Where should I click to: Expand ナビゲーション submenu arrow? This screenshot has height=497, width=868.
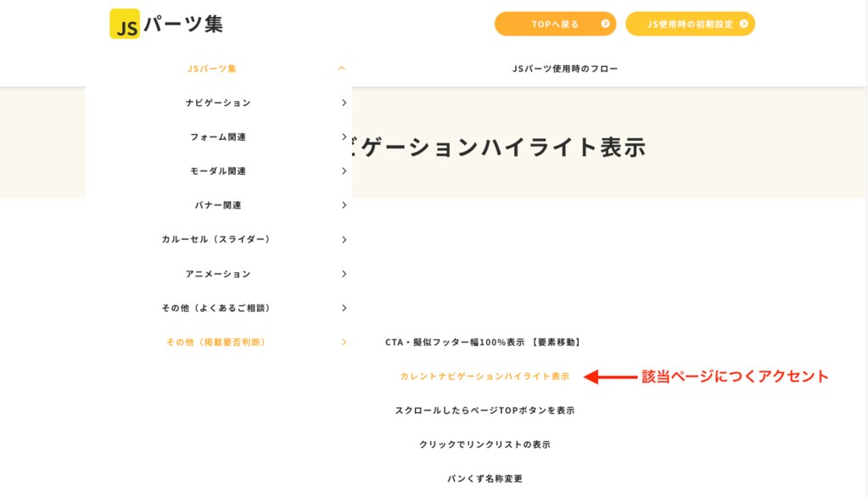pos(344,103)
